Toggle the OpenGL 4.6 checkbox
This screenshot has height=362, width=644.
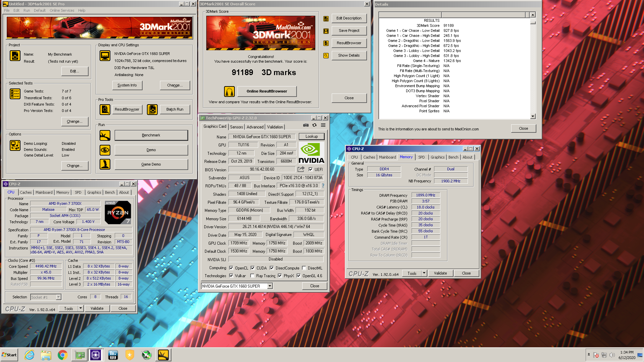pos(299,276)
